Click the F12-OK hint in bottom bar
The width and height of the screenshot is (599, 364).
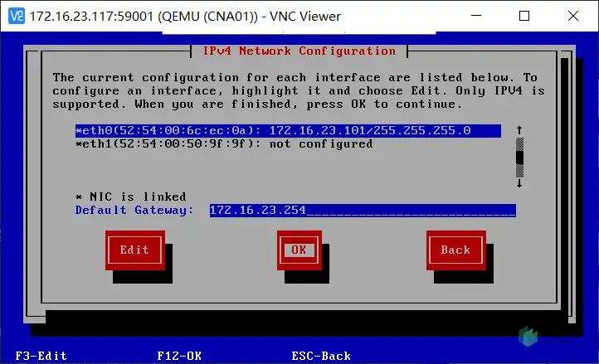179,356
